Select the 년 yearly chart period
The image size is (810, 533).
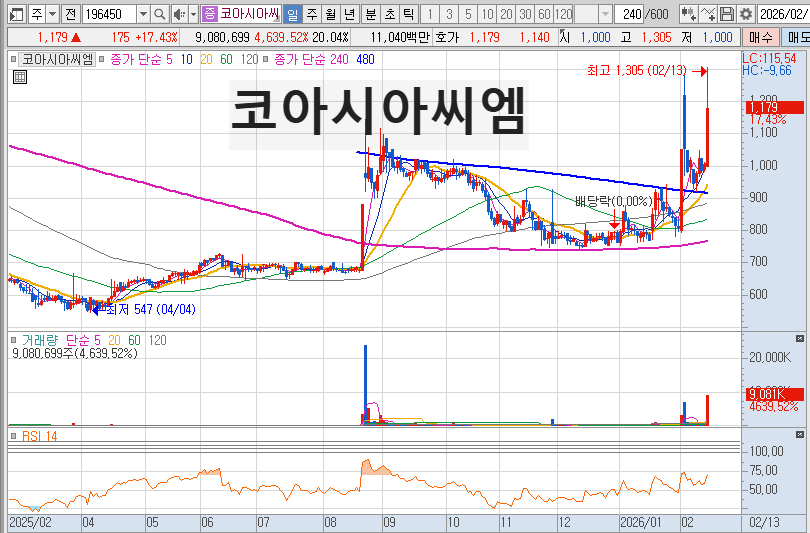point(350,14)
